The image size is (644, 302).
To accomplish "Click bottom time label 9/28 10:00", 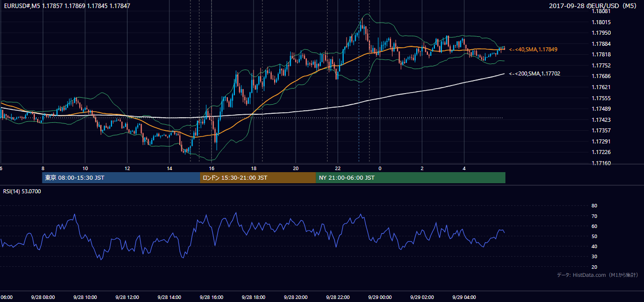I will [x=85, y=297].
